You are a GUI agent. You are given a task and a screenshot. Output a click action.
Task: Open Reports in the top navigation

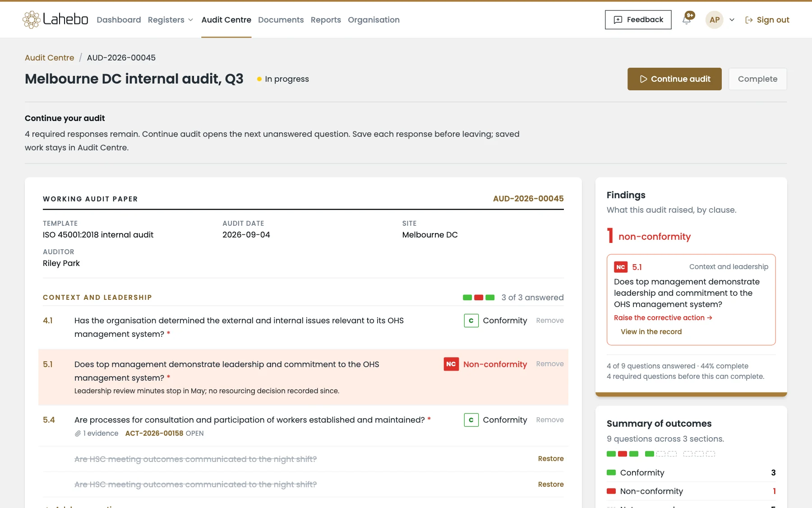coord(326,20)
